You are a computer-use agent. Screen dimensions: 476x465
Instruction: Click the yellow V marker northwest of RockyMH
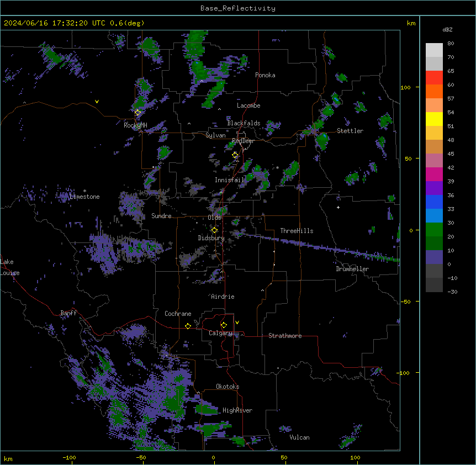click(x=97, y=102)
